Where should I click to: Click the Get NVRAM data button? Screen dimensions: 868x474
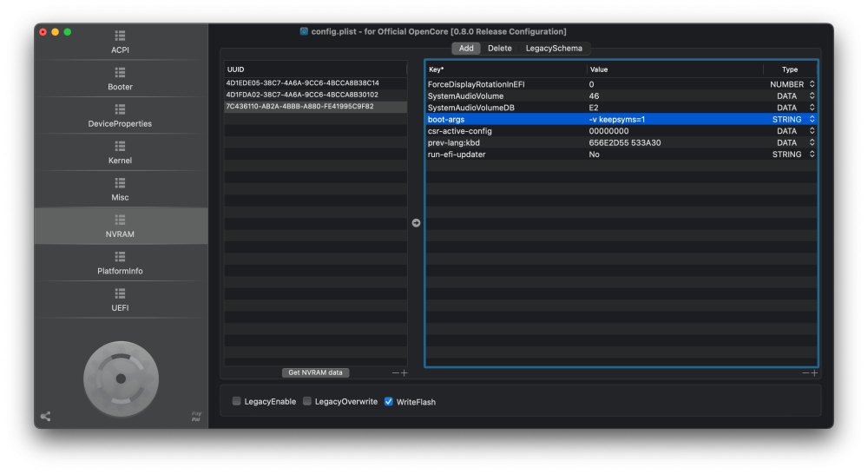[x=316, y=372]
